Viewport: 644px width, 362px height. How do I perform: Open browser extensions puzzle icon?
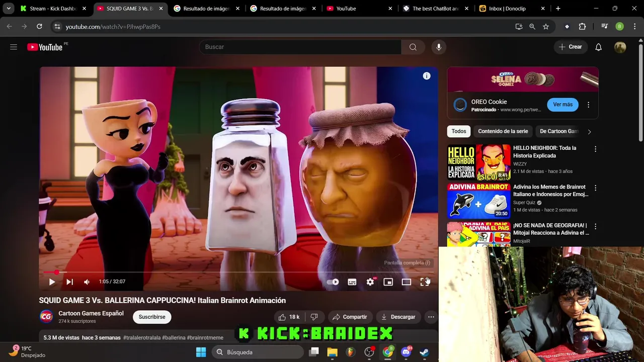(x=582, y=27)
